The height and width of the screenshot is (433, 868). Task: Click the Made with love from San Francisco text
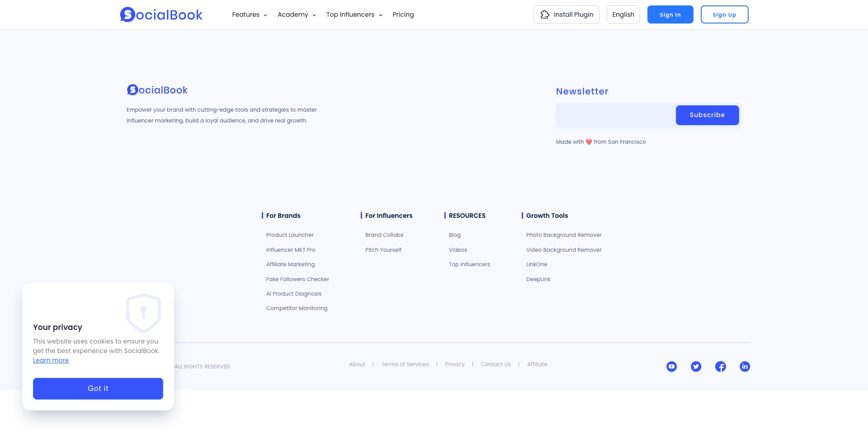click(x=601, y=142)
